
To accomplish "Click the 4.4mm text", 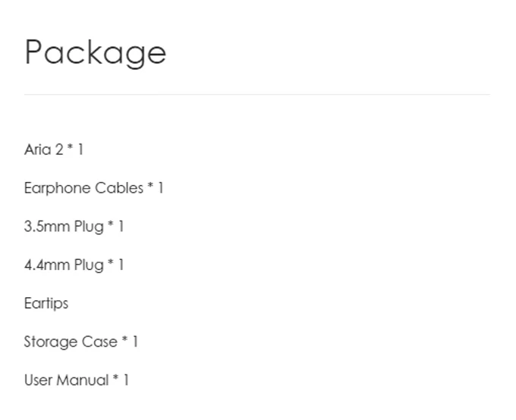I will click(x=47, y=265).
